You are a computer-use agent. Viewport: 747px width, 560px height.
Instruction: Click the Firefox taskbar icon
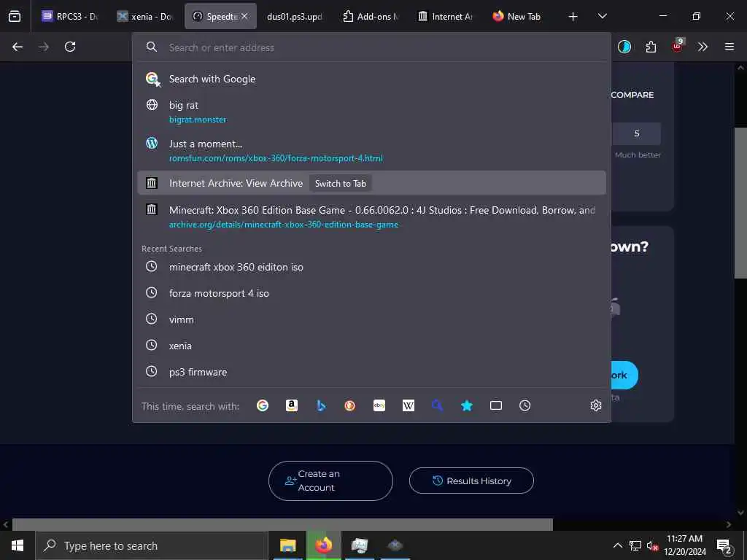323,545
